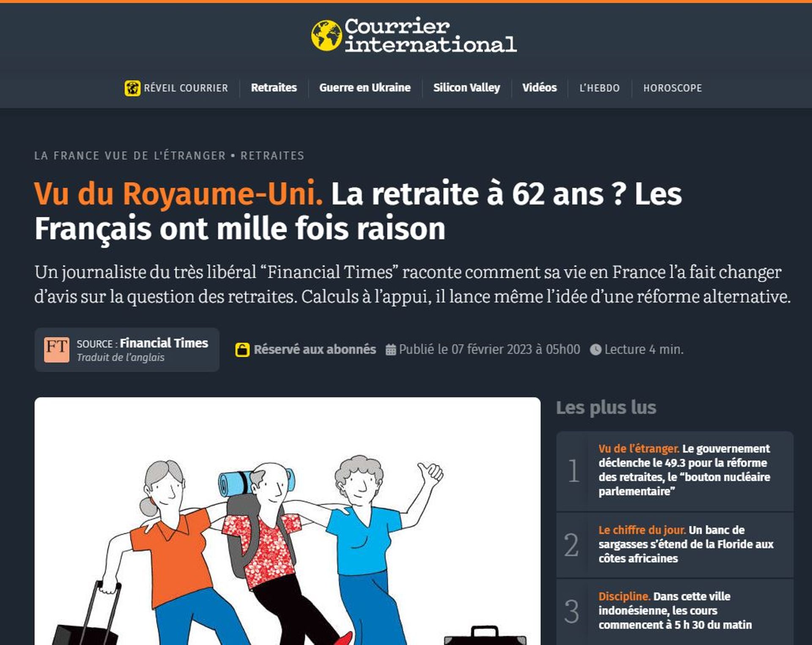The image size is (812, 645).
Task: Open the Vidéos menu item
Action: tap(539, 87)
